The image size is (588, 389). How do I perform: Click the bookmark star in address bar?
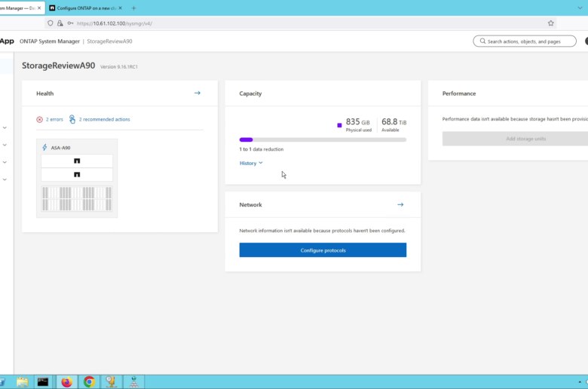click(550, 23)
